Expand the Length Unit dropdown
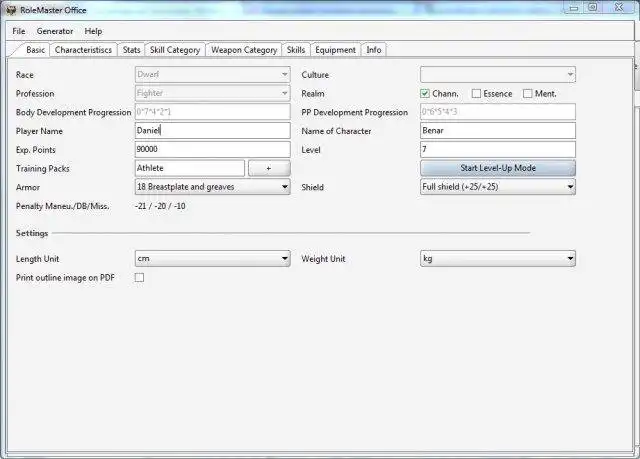The width and height of the screenshot is (640, 459). point(213,259)
